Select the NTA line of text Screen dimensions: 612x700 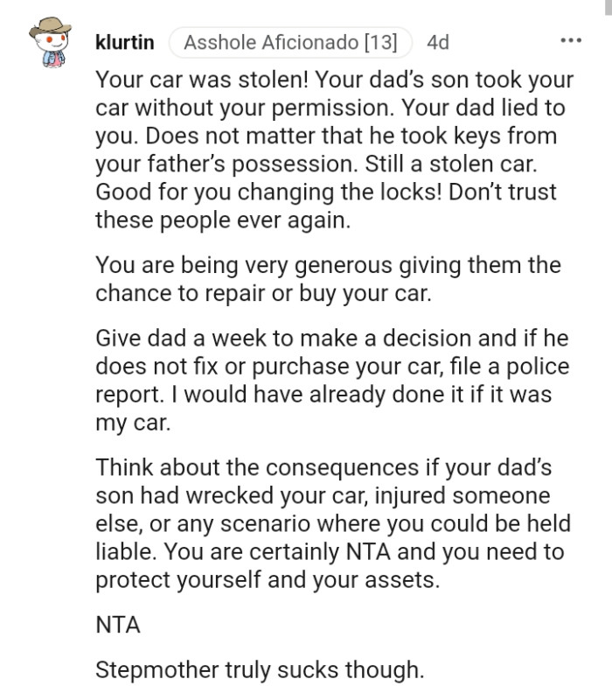tap(116, 626)
